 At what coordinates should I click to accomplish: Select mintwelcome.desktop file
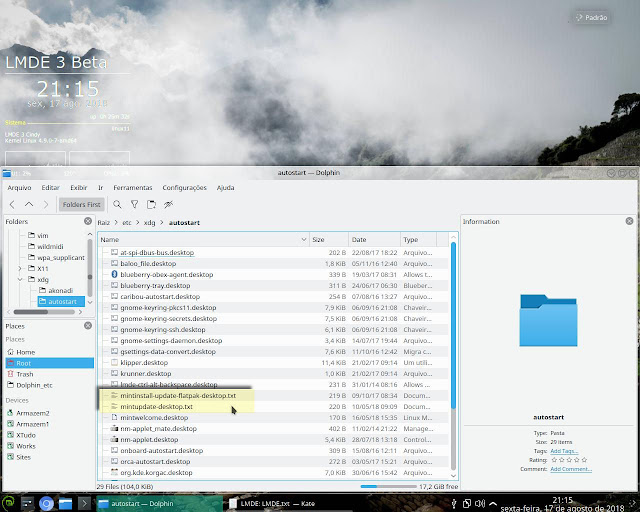(x=154, y=418)
